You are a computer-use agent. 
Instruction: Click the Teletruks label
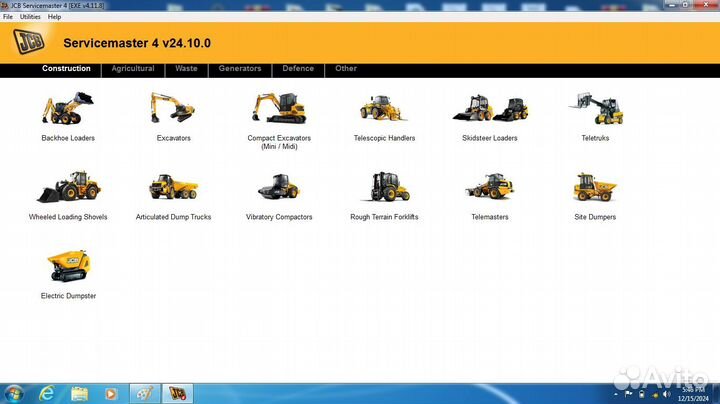click(595, 138)
